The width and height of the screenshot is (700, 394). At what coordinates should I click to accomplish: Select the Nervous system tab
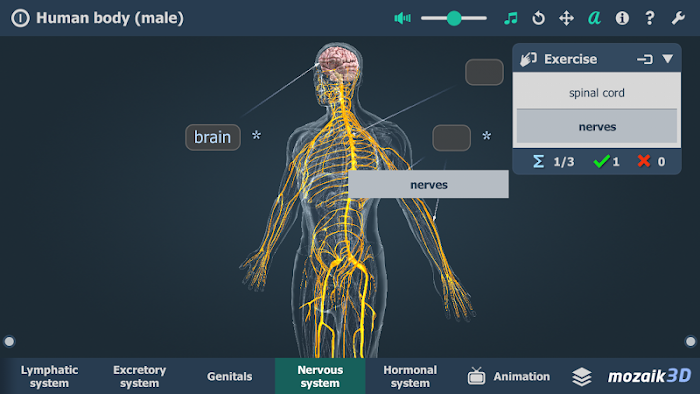click(320, 376)
